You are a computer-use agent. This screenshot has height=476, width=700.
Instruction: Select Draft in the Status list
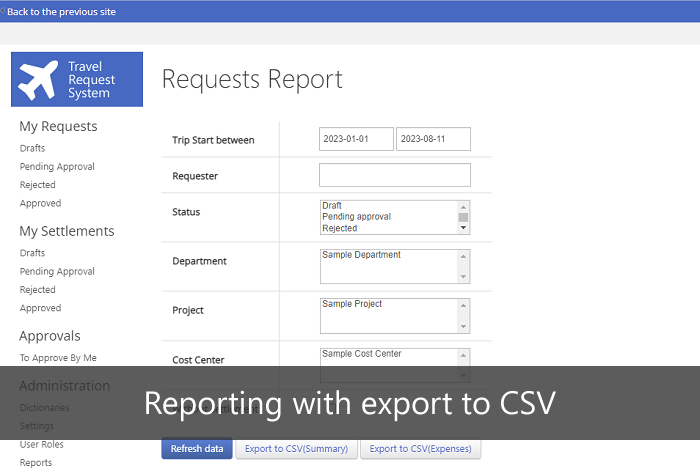pyautogui.click(x=332, y=205)
